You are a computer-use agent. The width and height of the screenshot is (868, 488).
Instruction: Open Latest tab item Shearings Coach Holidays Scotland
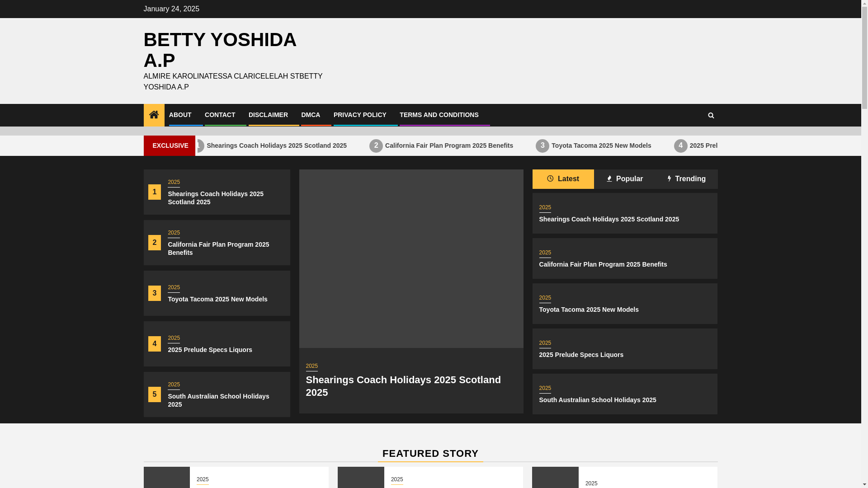pos(609,219)
